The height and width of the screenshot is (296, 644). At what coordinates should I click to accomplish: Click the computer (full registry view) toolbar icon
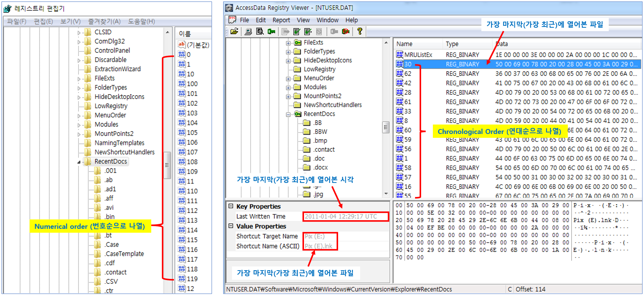(248, 31)
